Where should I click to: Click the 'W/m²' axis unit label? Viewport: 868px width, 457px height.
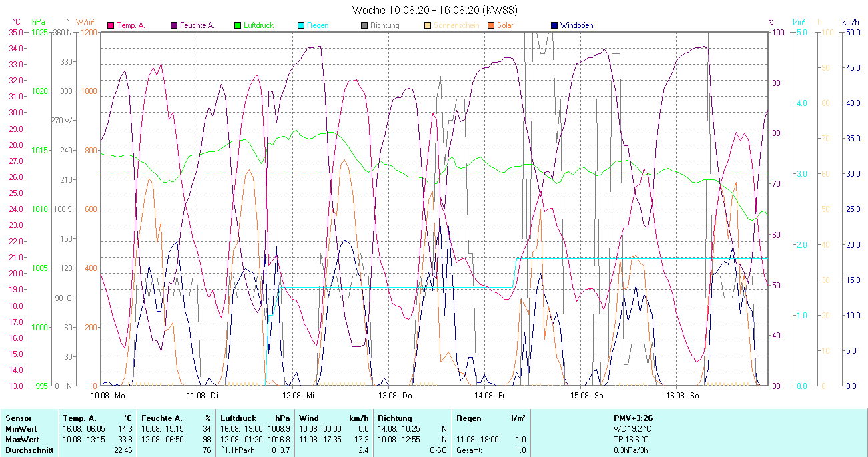[85, 22]
